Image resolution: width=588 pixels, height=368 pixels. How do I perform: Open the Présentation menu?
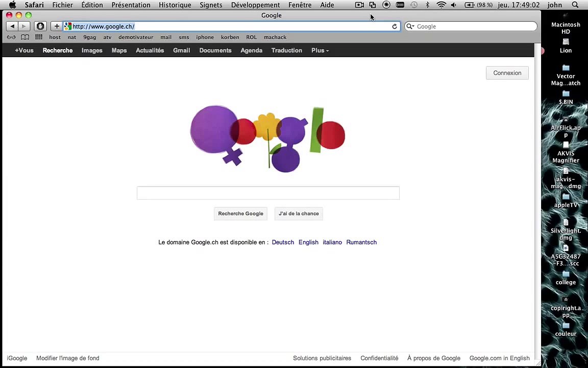point(131,5)
